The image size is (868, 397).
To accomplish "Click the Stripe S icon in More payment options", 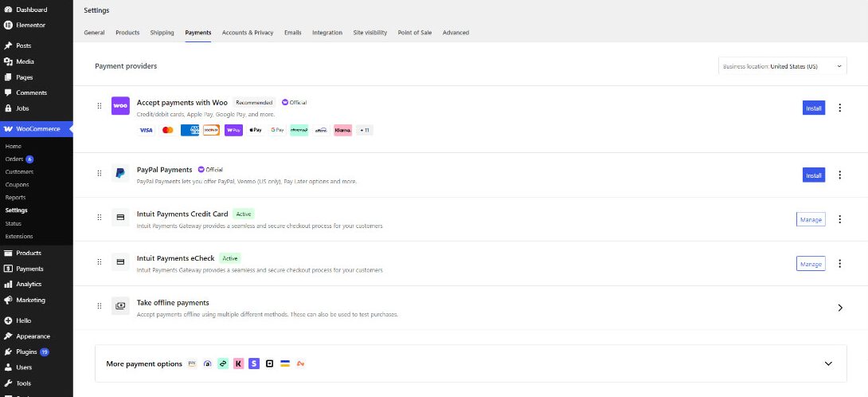I will coord(254,364).
